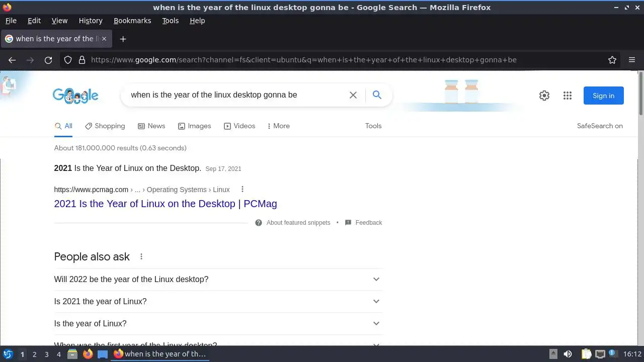Click the Sign in button
644x362 pixels.
pos(603,96)
